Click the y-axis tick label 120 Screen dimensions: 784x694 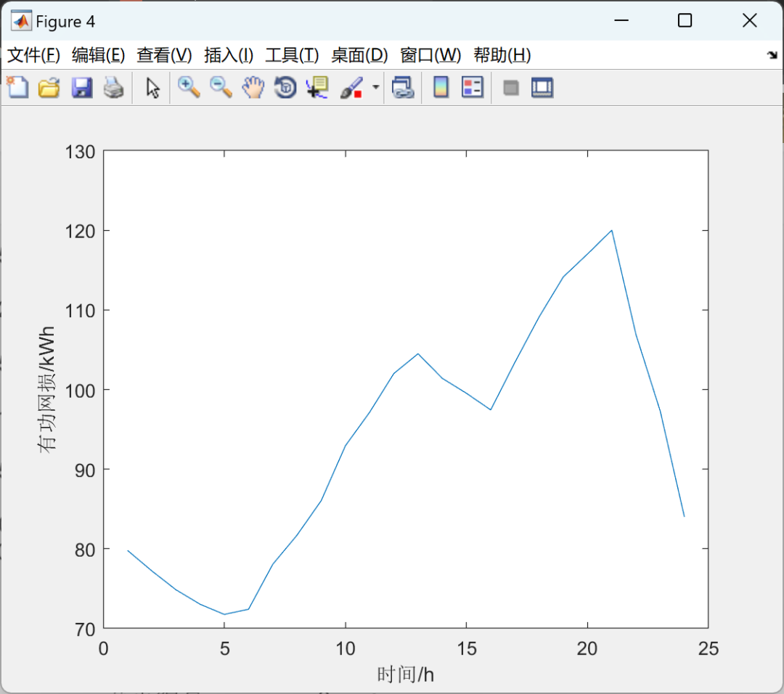click(x=80, y=232)
